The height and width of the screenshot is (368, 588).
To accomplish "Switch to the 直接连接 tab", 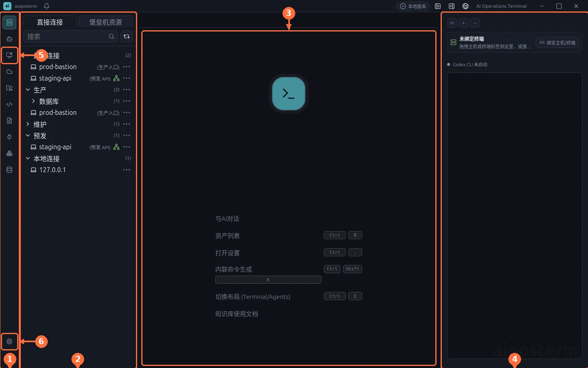I will [x=50, y=22].
